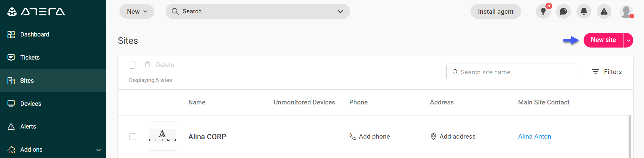The height and width of the screenshot is (158, 644).
Task: Expand the Add-ons sidebar chevron
Action: [x=98, y=150]
